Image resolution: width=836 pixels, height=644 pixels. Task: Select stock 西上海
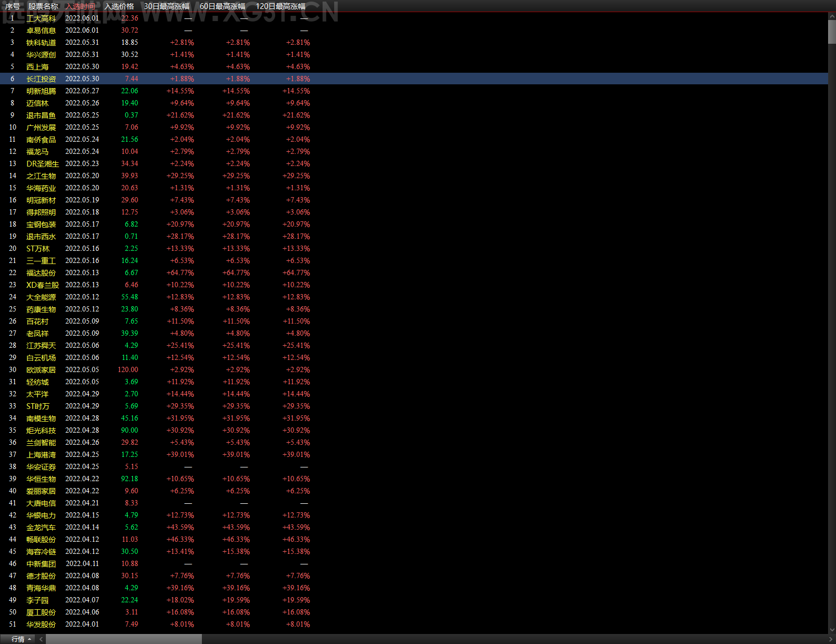coord(37,67)
